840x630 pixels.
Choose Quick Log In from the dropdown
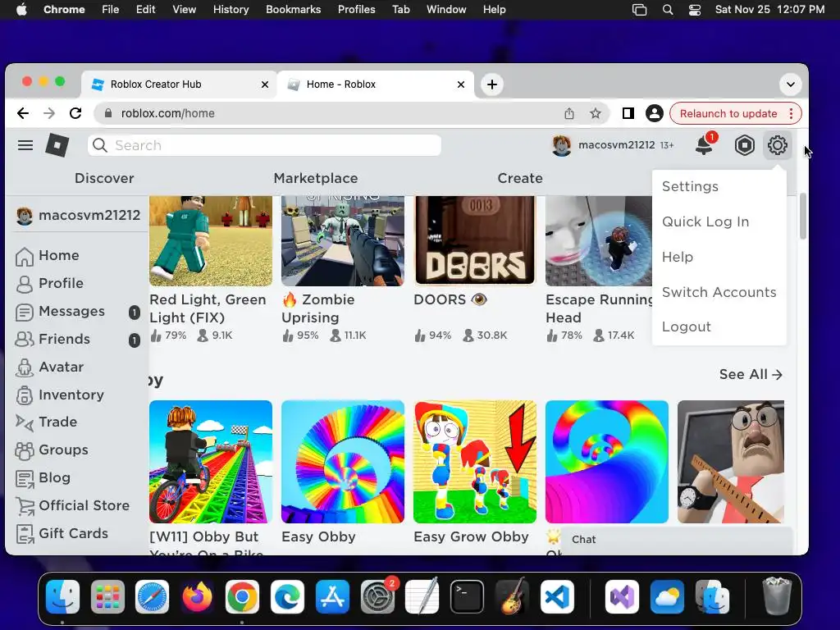coord(705,221)
